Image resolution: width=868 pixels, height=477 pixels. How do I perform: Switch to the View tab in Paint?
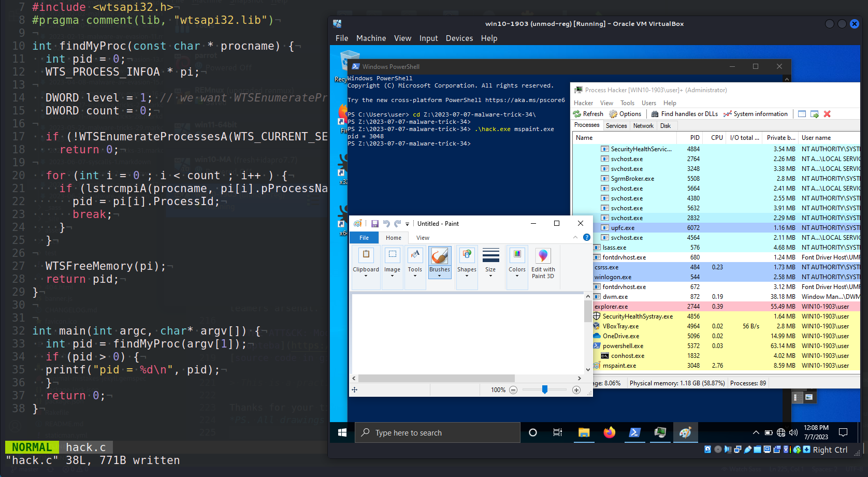coord(422,237)
